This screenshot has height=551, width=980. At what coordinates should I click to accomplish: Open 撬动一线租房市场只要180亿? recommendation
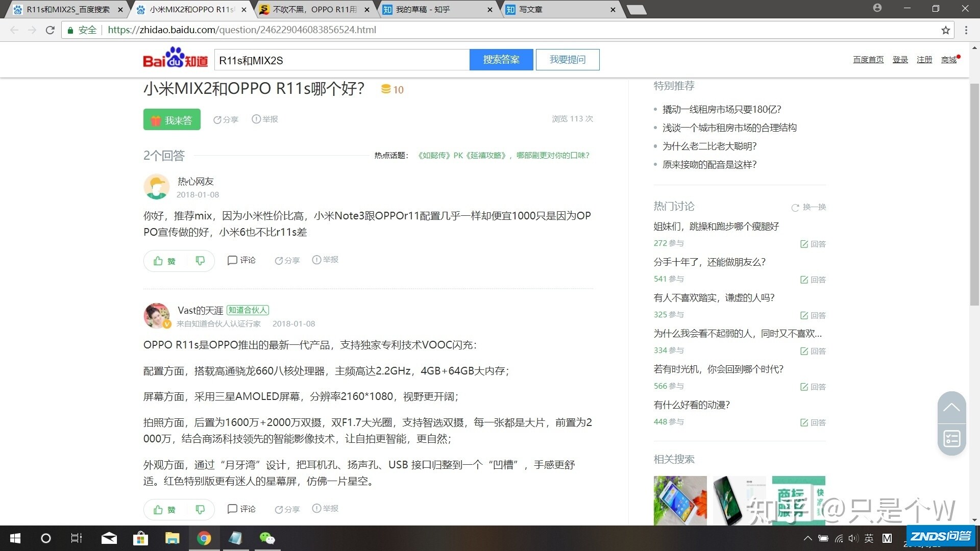click(722, 109)
